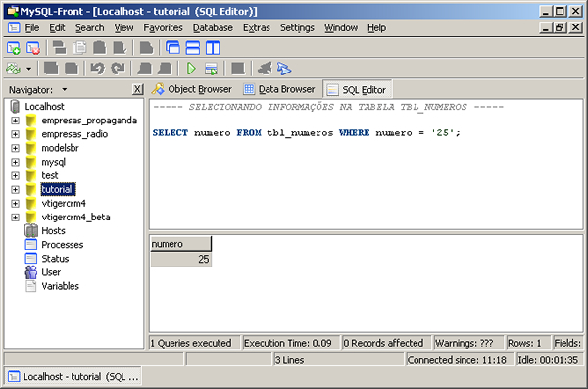Viewport: 588px width, 389px height.
Task: Click the SQL comment line SELECIONANDO INFORMAÇÕES
Action: [x=328, y=107]
